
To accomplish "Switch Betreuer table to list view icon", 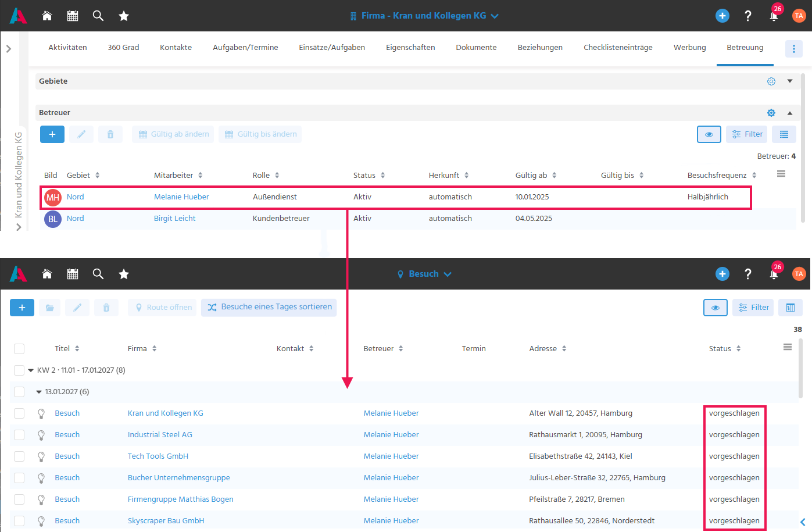I will point(784,134).
